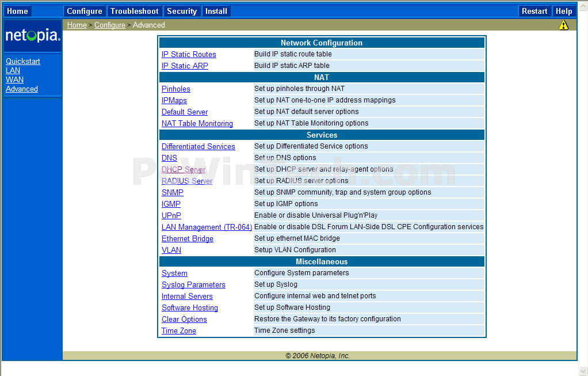
Task: Open the Home tab in top navigation bar
Action: point(17,12)
